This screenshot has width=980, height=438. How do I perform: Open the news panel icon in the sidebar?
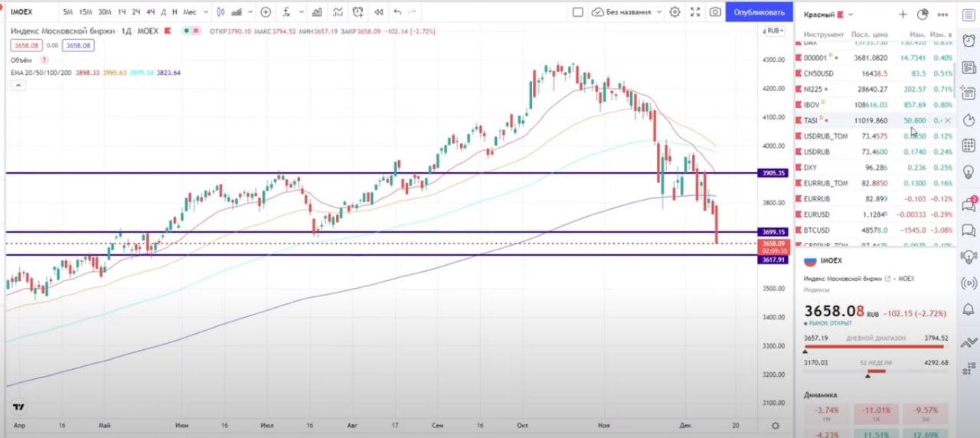tap(968, 68)
